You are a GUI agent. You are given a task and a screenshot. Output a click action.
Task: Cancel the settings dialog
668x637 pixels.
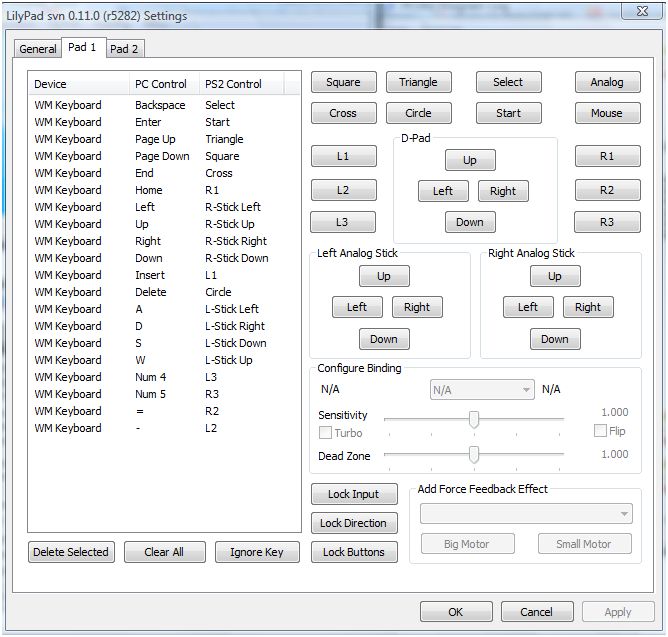[x=537, y=612]
